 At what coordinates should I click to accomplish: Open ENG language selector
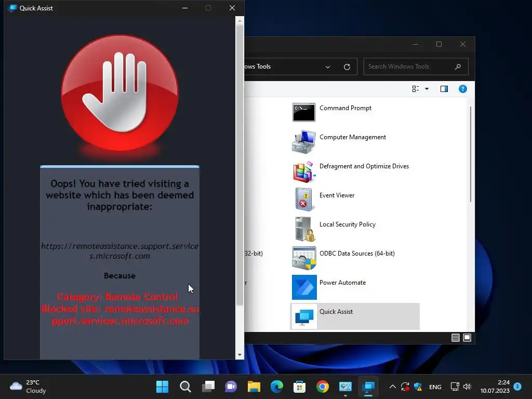(x=435, y=387)
